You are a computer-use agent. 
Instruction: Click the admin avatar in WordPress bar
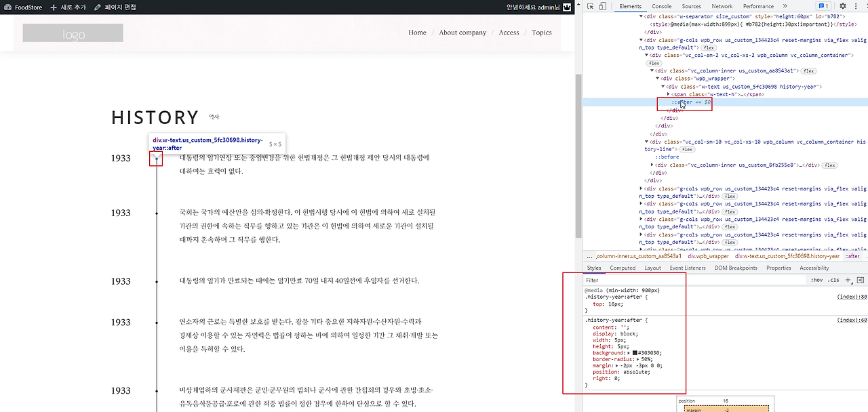(x=566, y=7)
